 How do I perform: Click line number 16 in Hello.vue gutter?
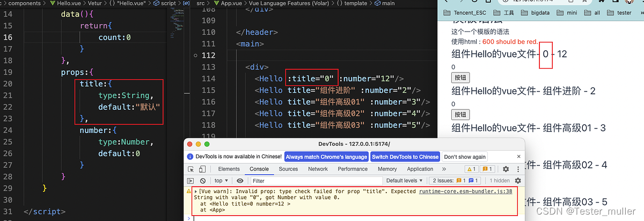pyautogui.click(x=8, y=38)
